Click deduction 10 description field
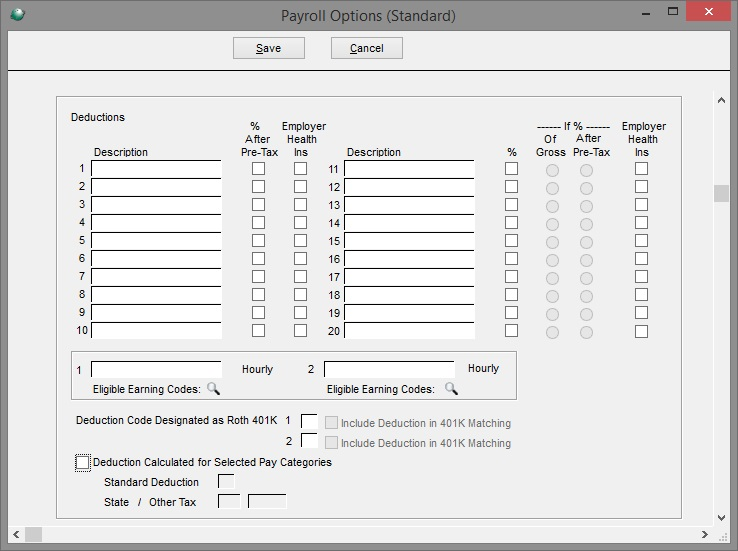738x551 pixels. click(156, 330)
